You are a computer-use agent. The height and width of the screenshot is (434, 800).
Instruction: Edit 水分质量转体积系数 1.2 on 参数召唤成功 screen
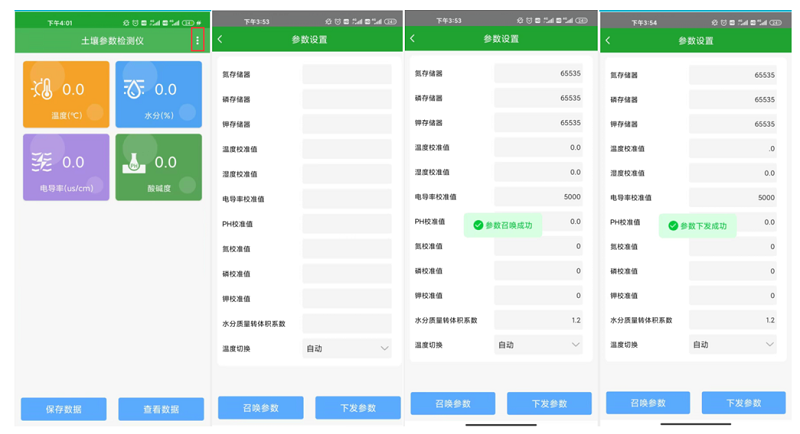(x=538, y=320)
